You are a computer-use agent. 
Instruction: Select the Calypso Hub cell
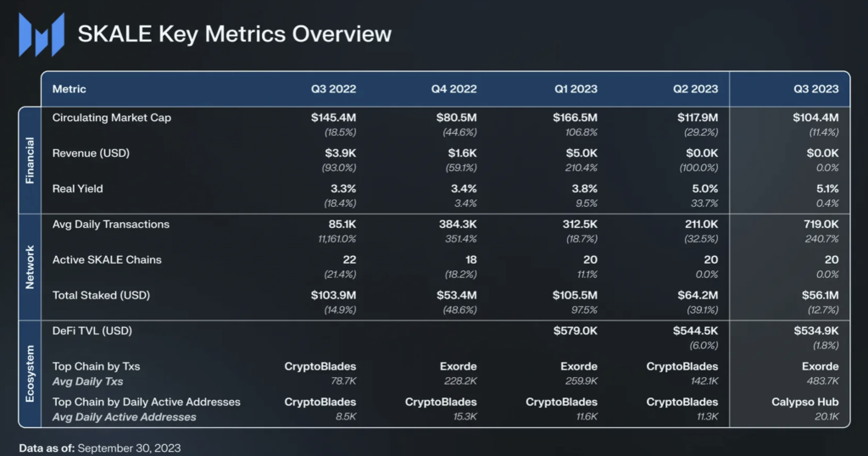point(805,403)
